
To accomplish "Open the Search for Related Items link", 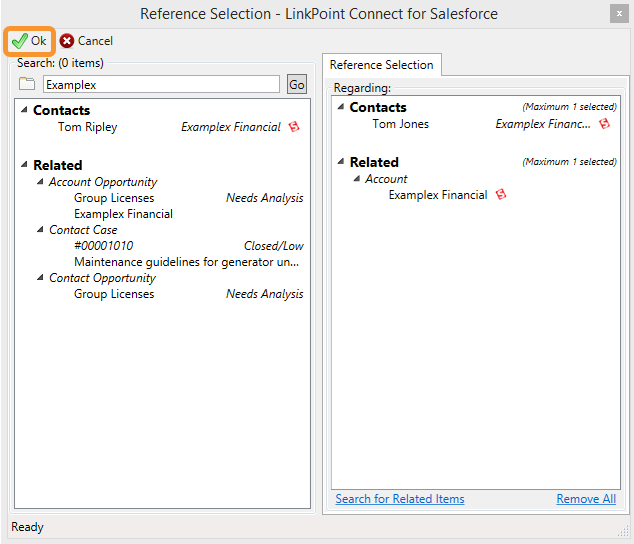I will pyautogui.click(x=400, y=499).
